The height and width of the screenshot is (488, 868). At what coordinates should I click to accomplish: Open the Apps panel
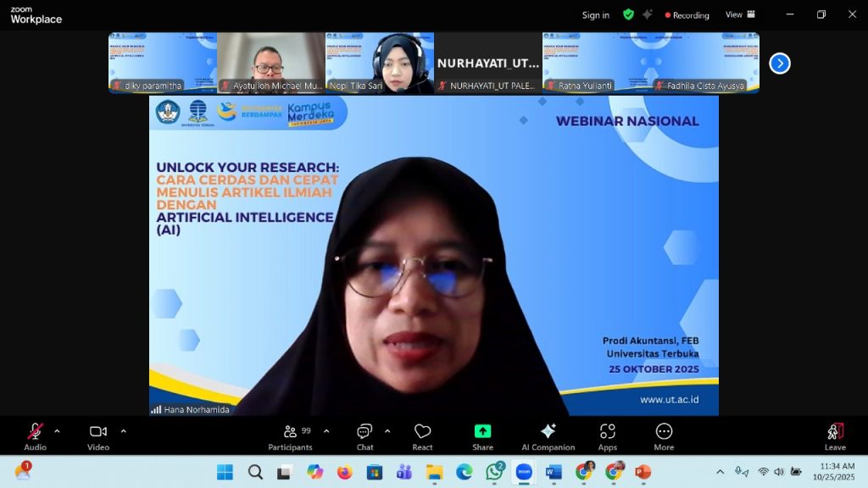point(607,435)
